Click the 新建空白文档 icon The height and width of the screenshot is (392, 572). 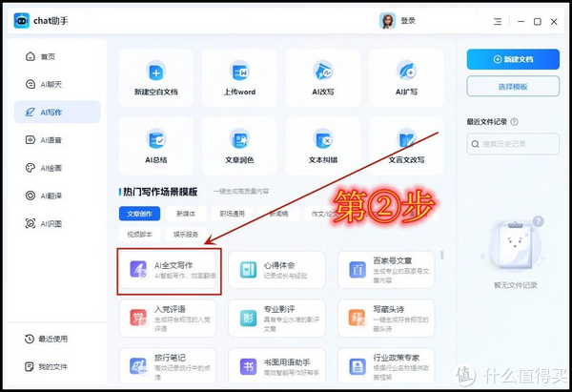click(x=156, y=73)
